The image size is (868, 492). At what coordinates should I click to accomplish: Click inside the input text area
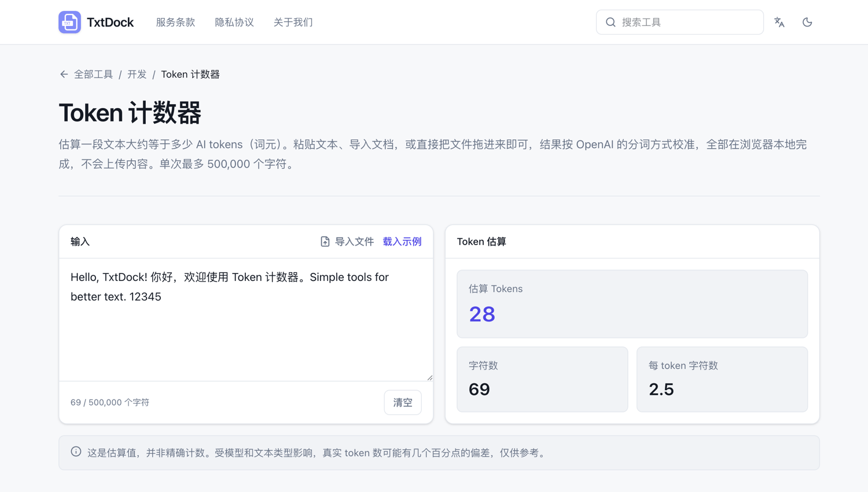[x=246, y=320]
